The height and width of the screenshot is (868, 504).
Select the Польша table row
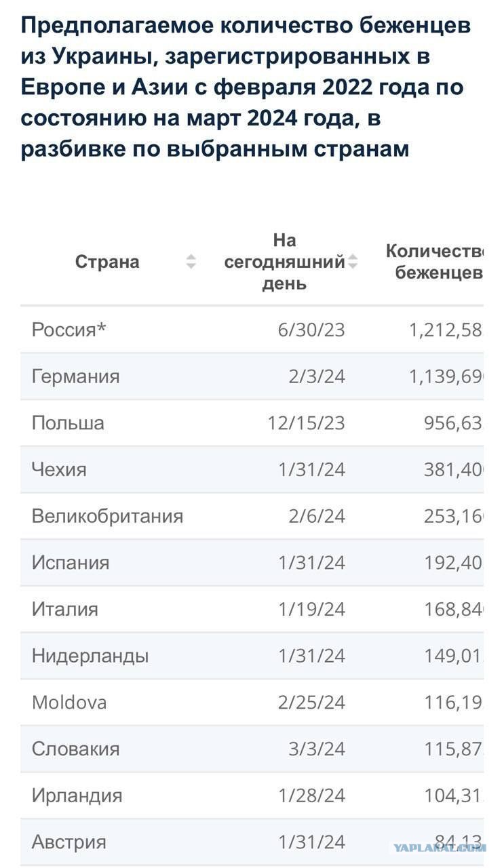[x=252, y=422]
